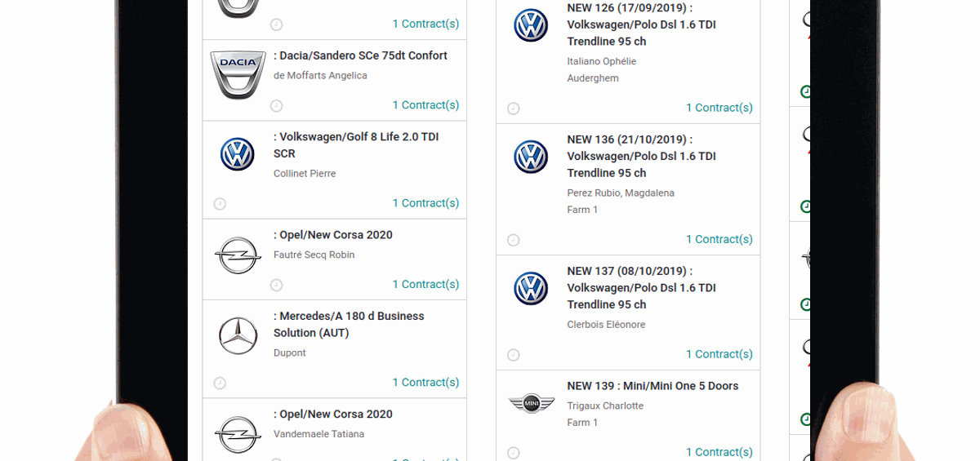Screen dimensions: 980x461
Task: Click activity clock on Mercedes A 180 card
Action: point(220,383)
